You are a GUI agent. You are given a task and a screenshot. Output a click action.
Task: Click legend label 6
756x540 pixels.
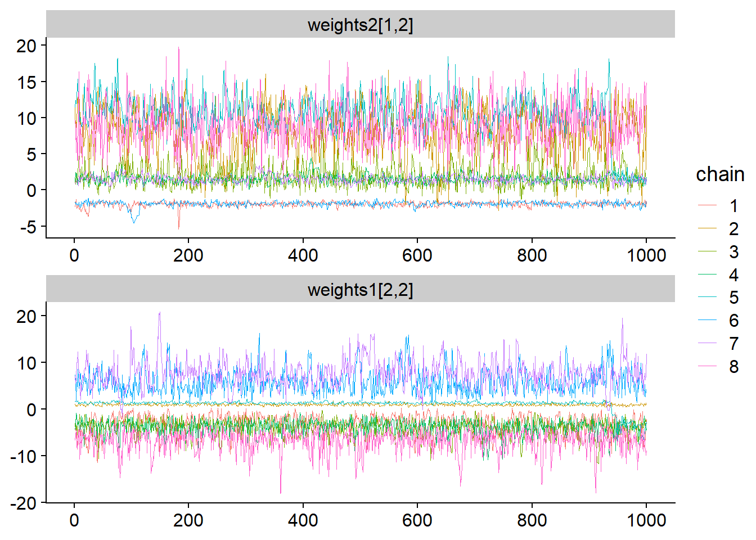(x=733, y=321)
